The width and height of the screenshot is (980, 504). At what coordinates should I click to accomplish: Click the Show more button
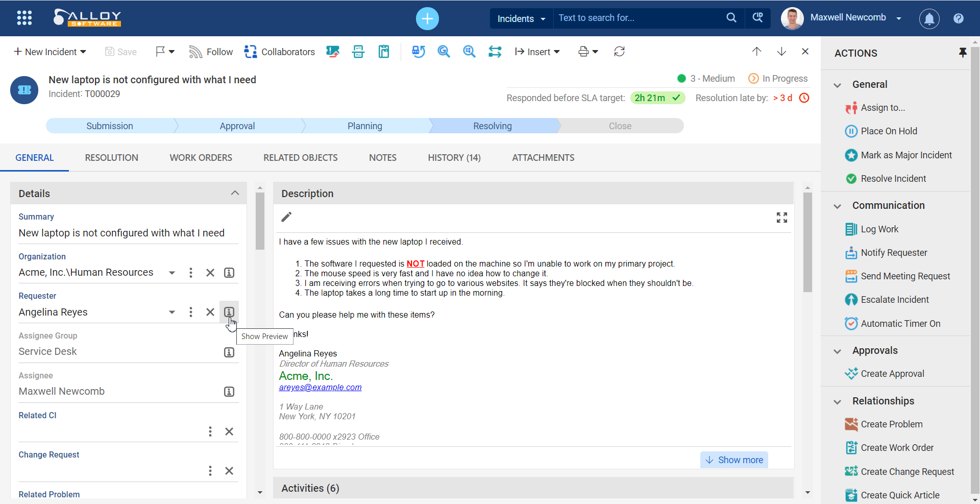pos(734,459)
